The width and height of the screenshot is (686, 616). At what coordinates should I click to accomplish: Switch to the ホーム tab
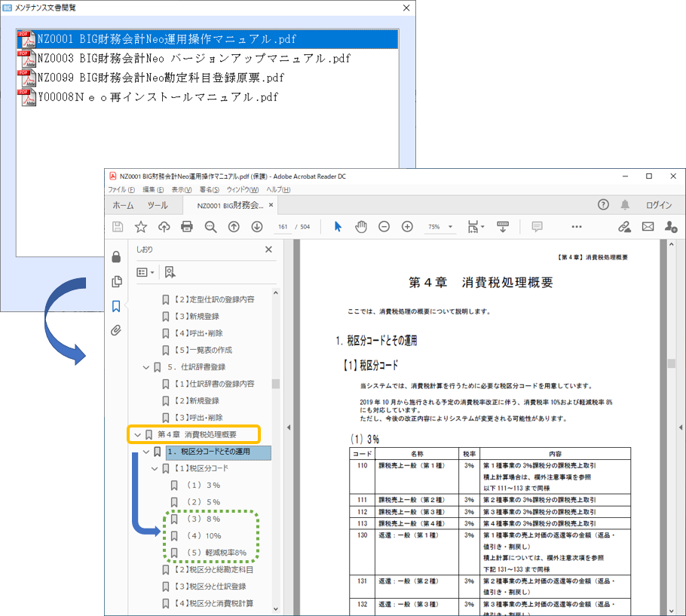[x=124, y=205]
